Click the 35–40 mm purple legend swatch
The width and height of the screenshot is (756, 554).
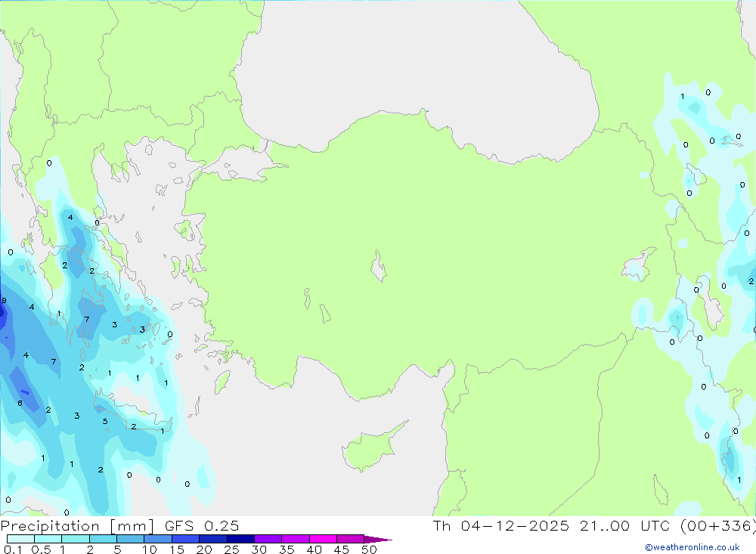[295, 539]
